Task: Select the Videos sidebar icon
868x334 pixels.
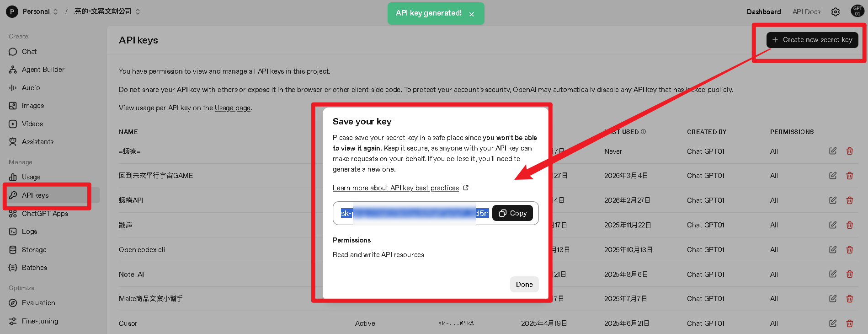Action: pyautogui.click(x=13, y=124)
